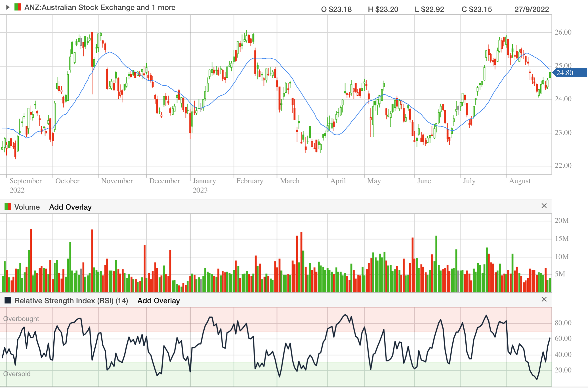Click the dark RSI color swatch icon
588x388 pixels.
8,300
